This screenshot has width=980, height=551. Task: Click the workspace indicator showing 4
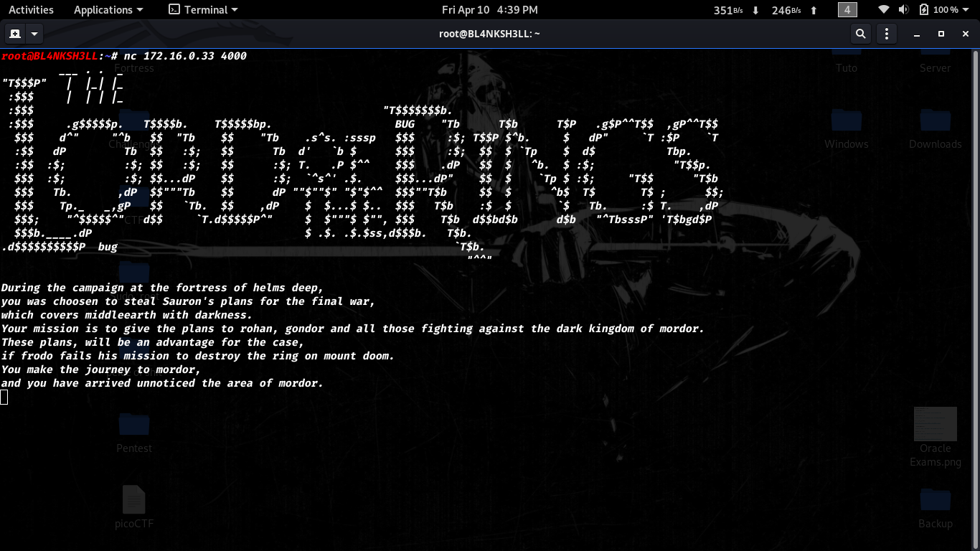(847, 10)
